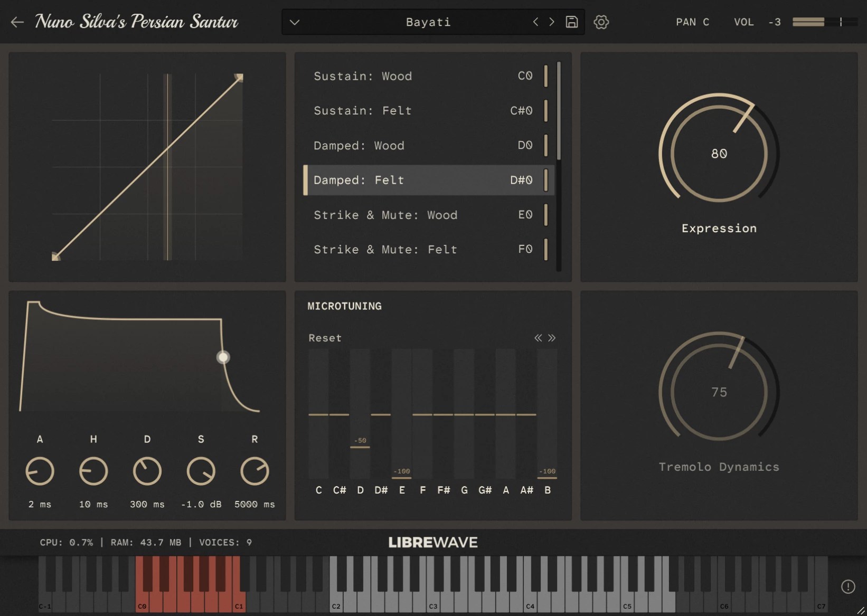Go to the next preset

tap(552, 22)
